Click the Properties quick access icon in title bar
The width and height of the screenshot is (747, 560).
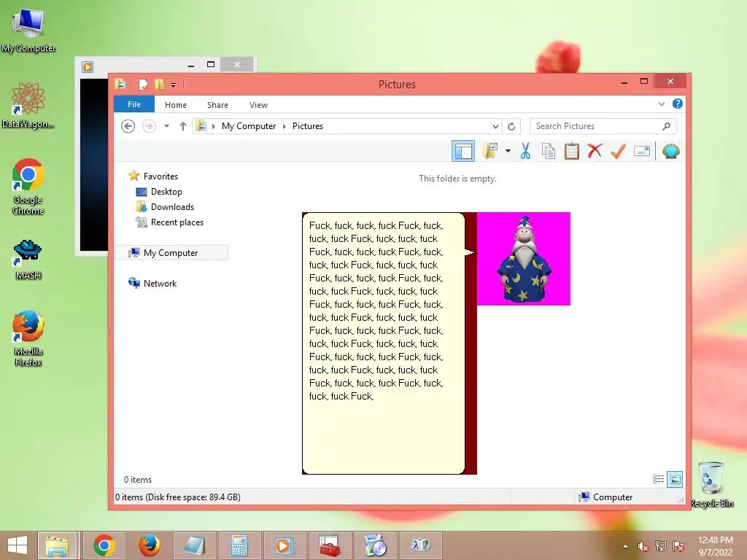tap(143, 85)
